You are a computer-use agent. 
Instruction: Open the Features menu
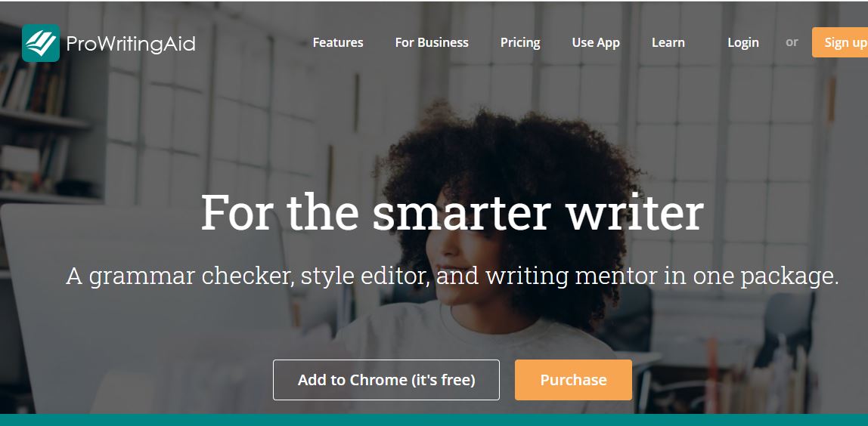(338, 42)
